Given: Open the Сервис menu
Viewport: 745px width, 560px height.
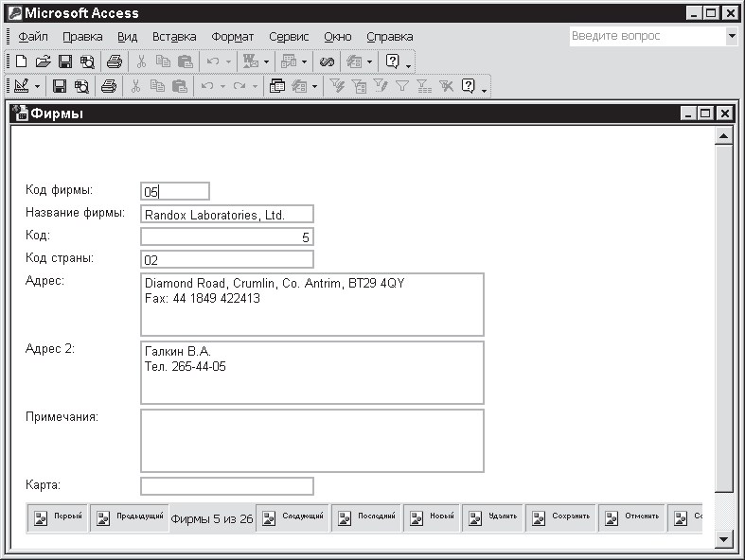Looking at the screenshot, I should click(289, 37).
